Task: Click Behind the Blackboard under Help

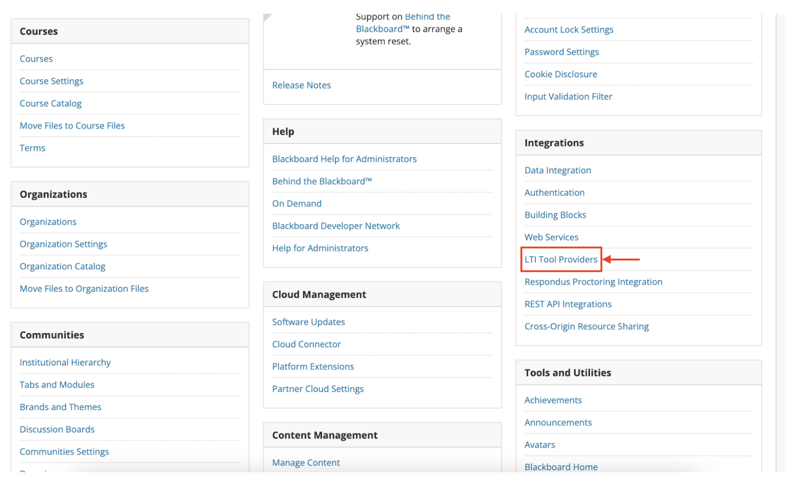Action: (x=322, y=181)
